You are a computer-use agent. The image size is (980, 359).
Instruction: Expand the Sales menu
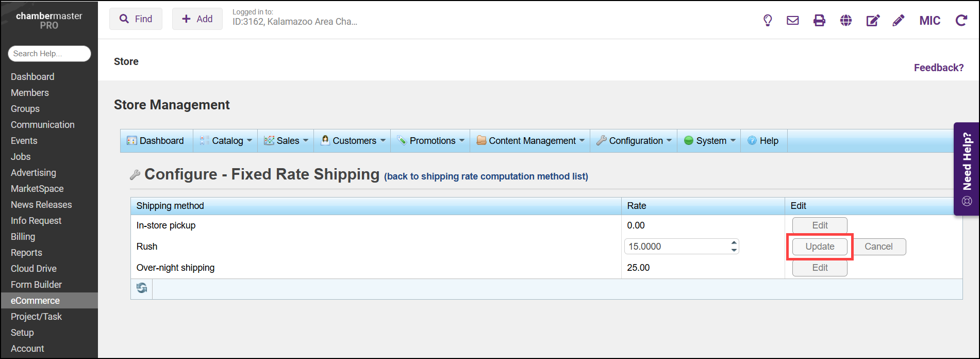pyautogui.click(x=287, y=141)
